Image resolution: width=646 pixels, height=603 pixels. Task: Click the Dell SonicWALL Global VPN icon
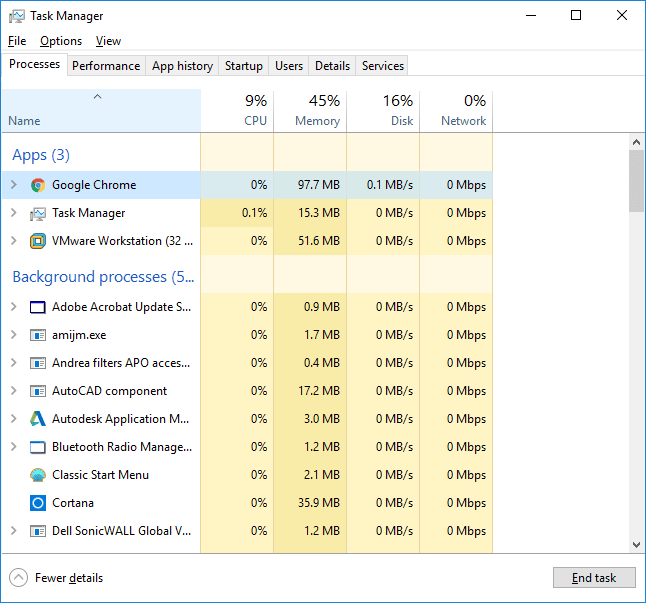38,531
